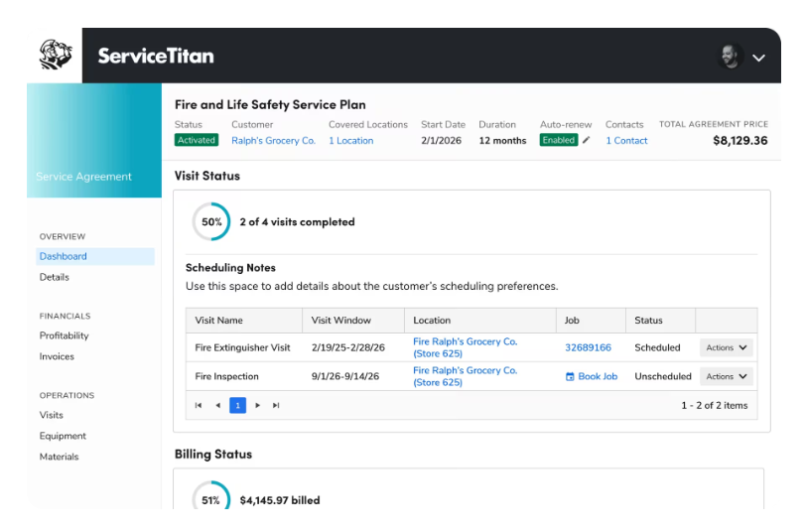Open Profitability under Financials
The width and height of the screenshot is (805, 532).
pyautogui.click(x=65, y=335)
